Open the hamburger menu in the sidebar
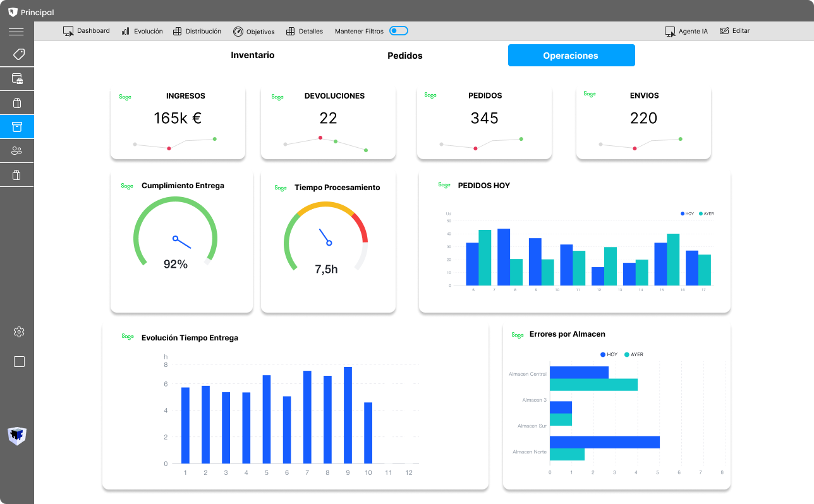 [x=16, y=31]
